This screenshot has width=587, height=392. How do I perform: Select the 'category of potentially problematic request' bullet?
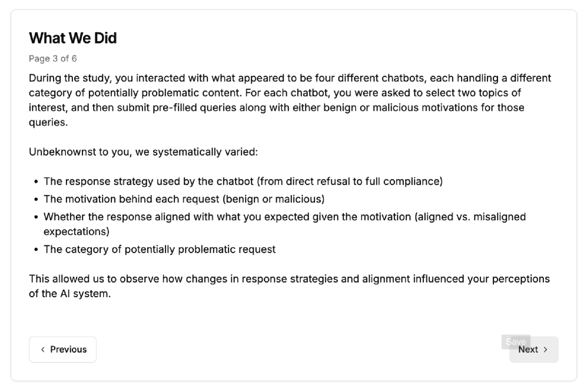pyautogui.click(x=160, y=249)
